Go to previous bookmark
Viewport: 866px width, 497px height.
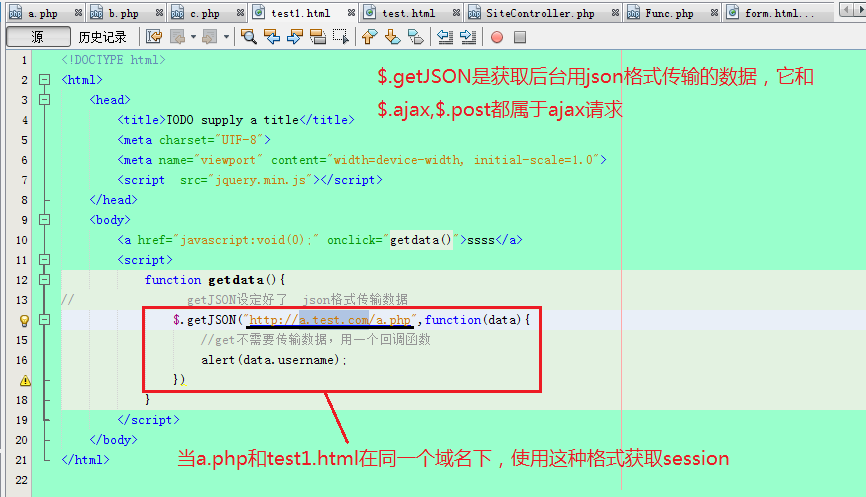[368, 37]
